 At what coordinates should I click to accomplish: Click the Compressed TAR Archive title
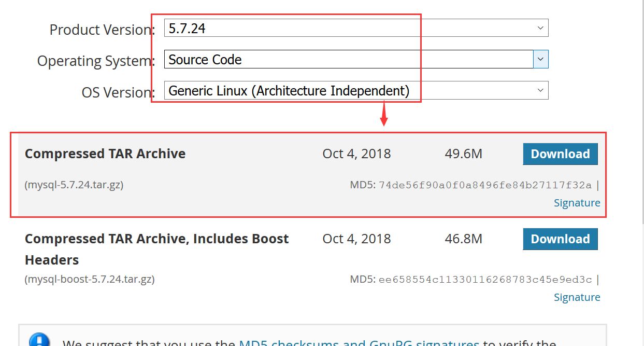[105, 154]
